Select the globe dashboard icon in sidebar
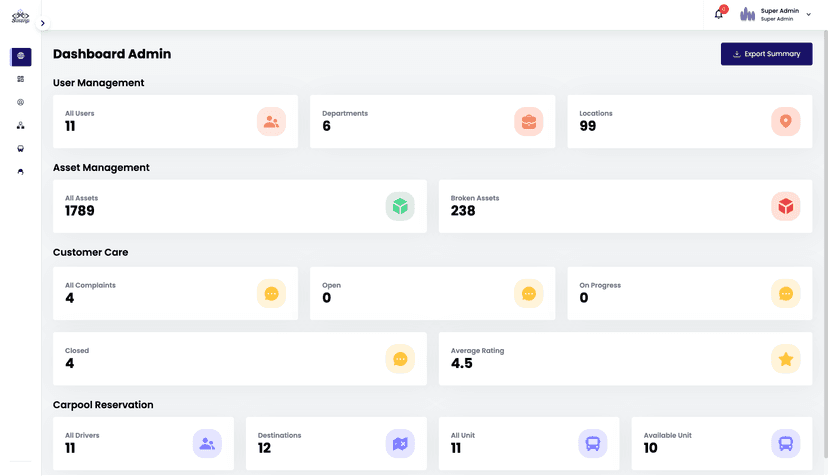 (x=21, y=57)
